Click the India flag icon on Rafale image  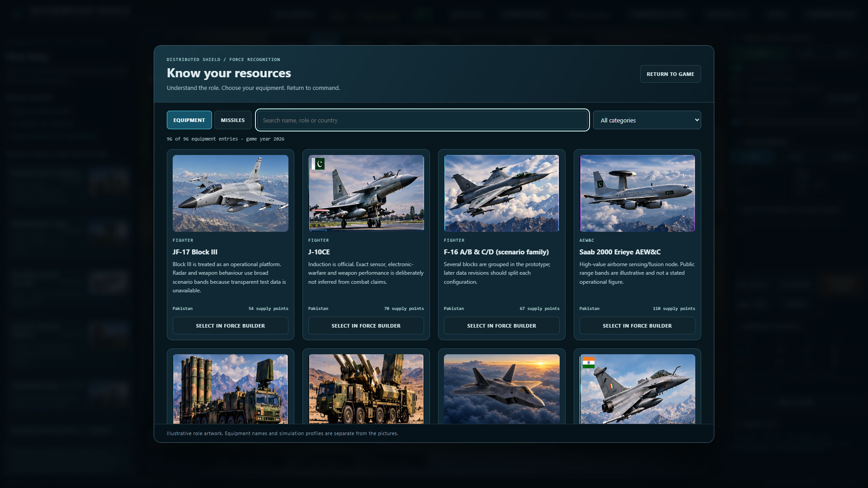pos(588,362)
